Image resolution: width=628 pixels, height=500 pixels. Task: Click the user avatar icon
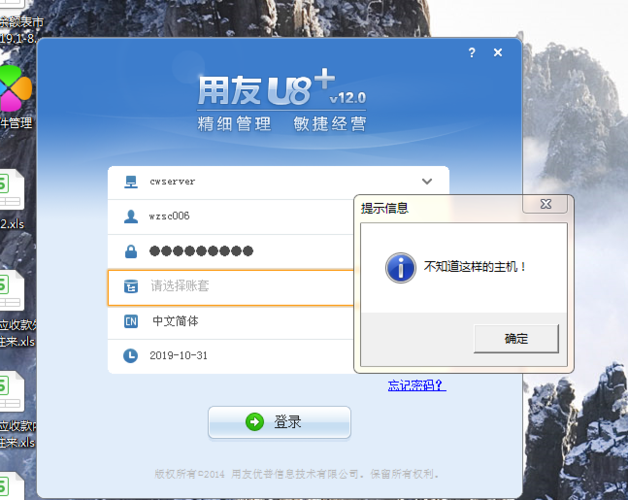tap(131, 216)
